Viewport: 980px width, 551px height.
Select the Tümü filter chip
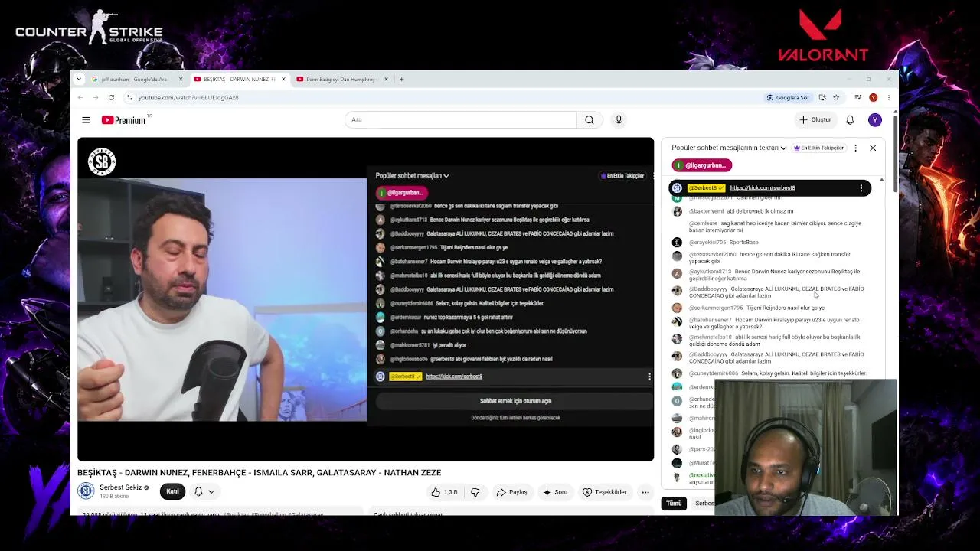(x=674, y=504)
